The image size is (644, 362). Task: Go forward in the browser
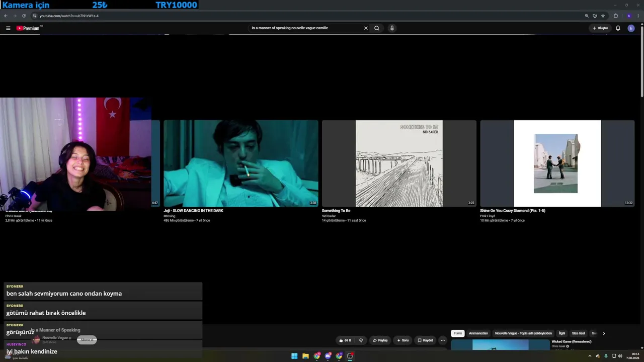[x=15, y=16]
